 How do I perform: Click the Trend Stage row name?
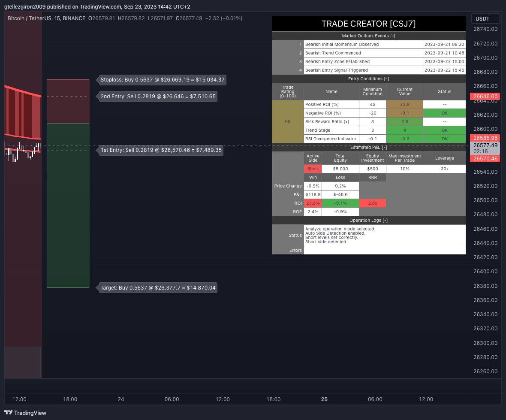(x=331, y=130)
